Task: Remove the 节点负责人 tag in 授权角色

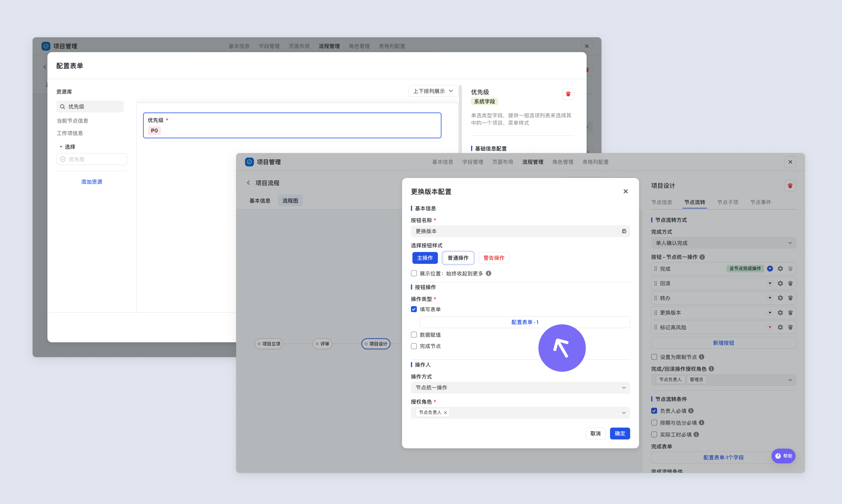Action: pos(445,413)
